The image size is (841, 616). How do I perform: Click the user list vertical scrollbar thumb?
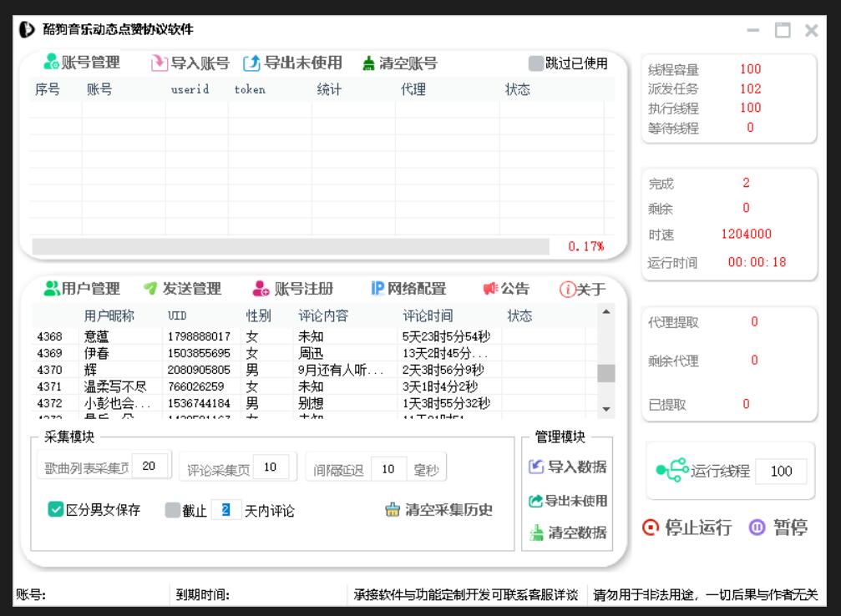tap(606, 372)
